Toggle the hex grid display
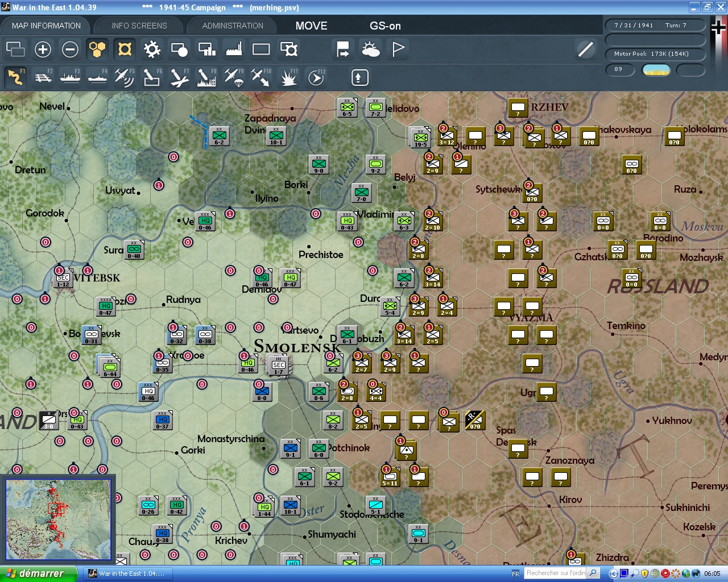Screen dimensions: 728x582 [x=97, y=49]
